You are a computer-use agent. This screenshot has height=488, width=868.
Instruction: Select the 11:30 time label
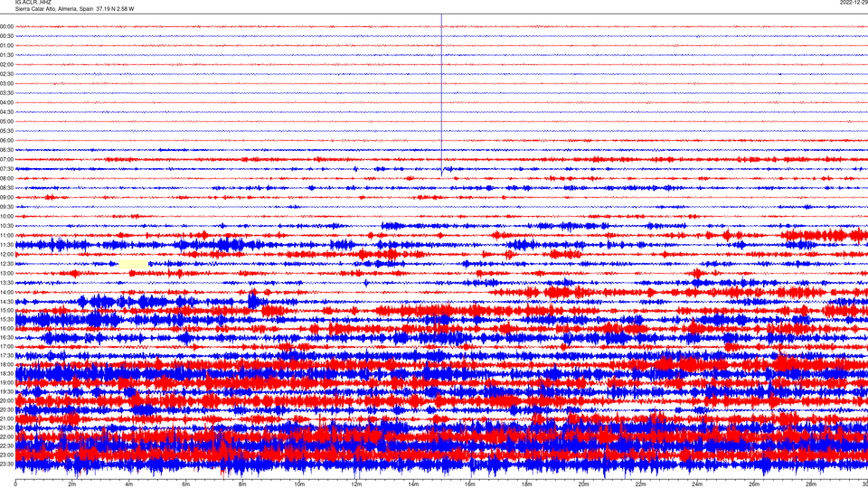point(7,245)
